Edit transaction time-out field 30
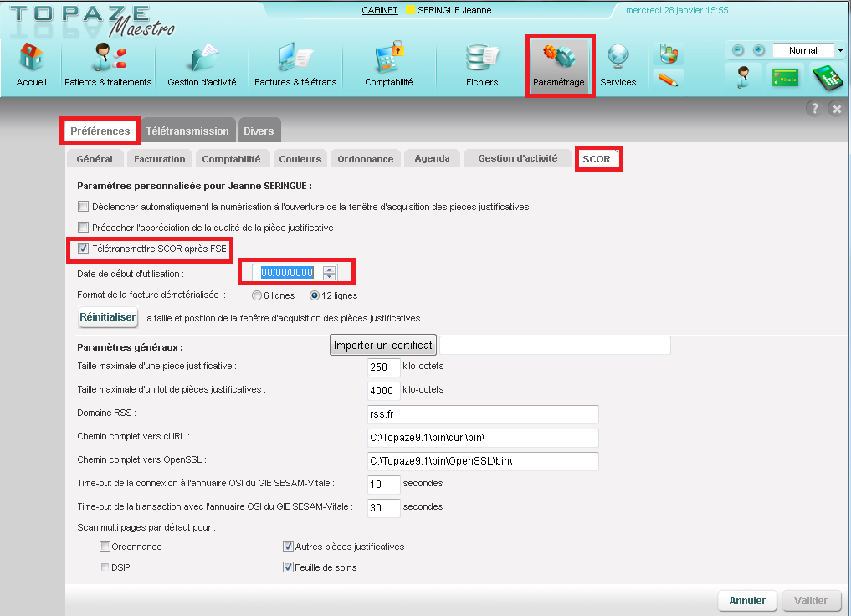Image resolution: width=851 pixels, height=616 pixels. point(384,507)
